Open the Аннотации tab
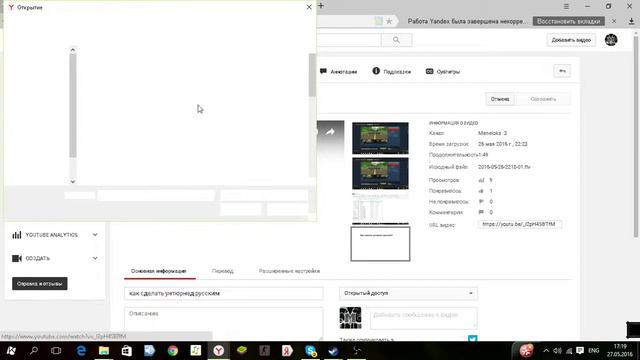This screenshot has height=360, width=640. click(338, 71)
